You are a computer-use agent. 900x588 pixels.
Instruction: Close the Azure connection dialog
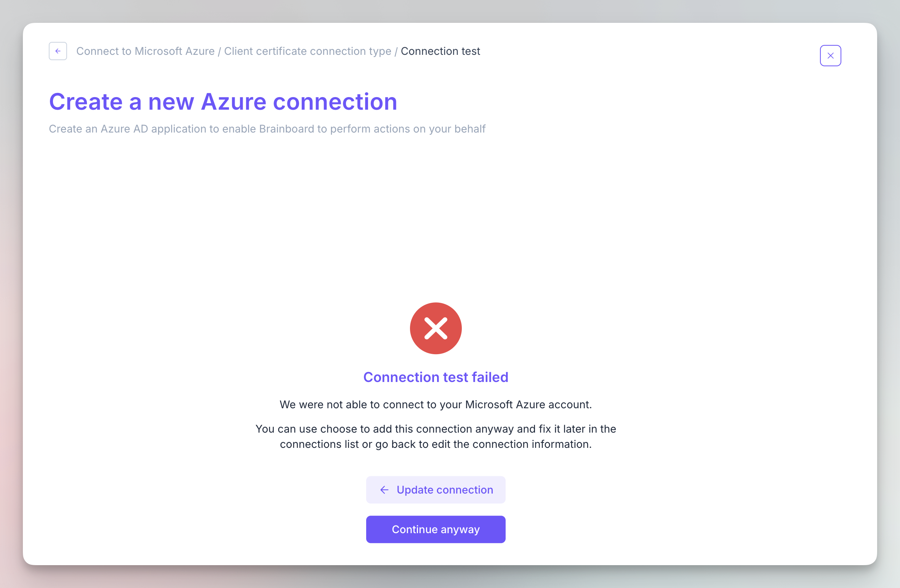pyautogui.click(x=830, y=56)
